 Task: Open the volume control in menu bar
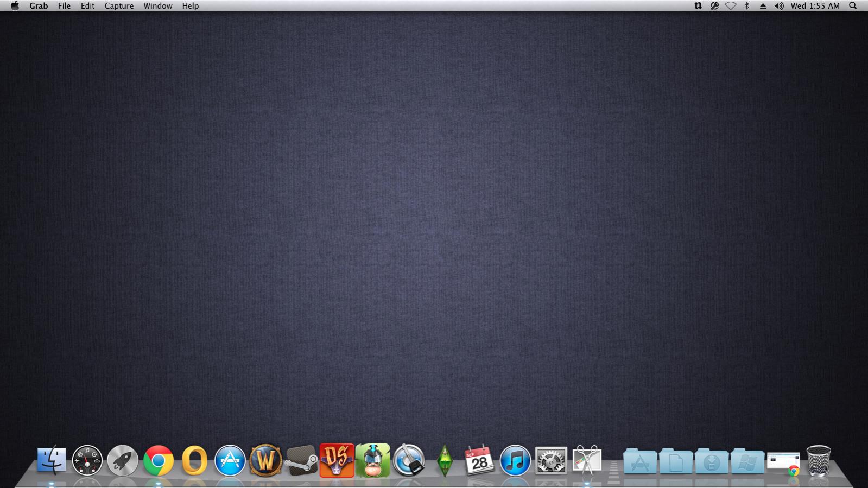click(779, 6)
